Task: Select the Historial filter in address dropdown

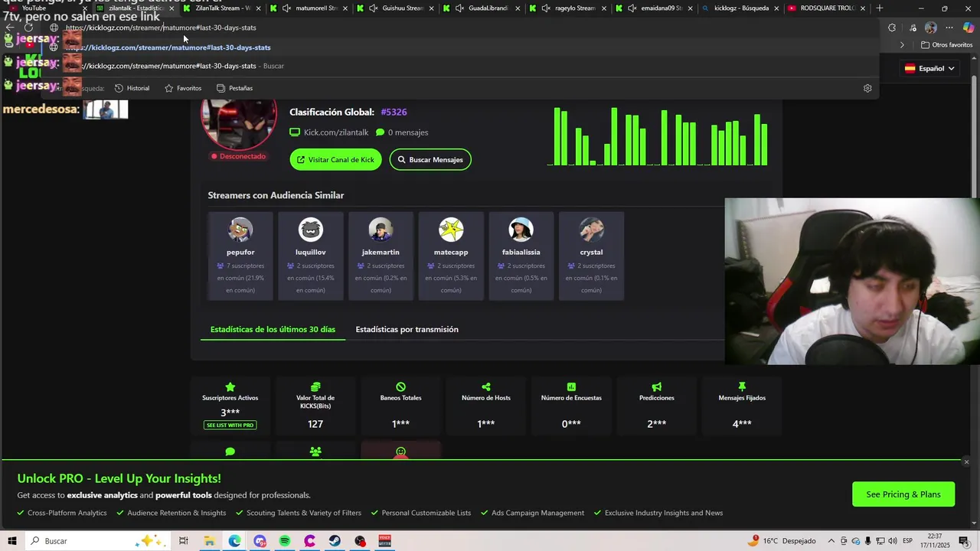Action: coord(132,88)
